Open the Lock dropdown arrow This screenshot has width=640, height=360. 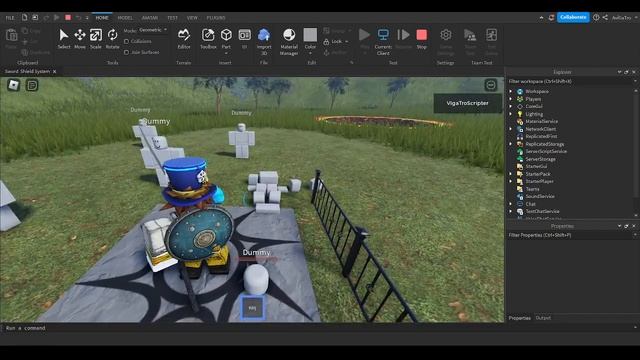[x=347, y=42]
